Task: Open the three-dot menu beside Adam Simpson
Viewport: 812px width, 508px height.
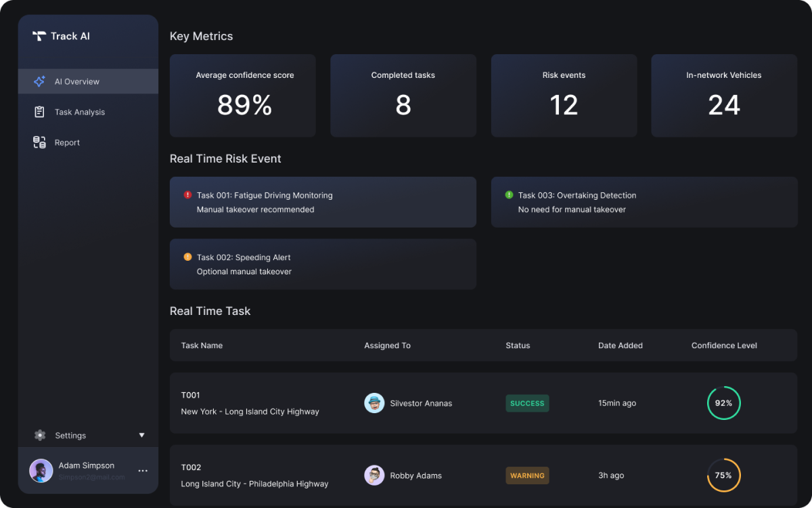Action: coord(143,471)
